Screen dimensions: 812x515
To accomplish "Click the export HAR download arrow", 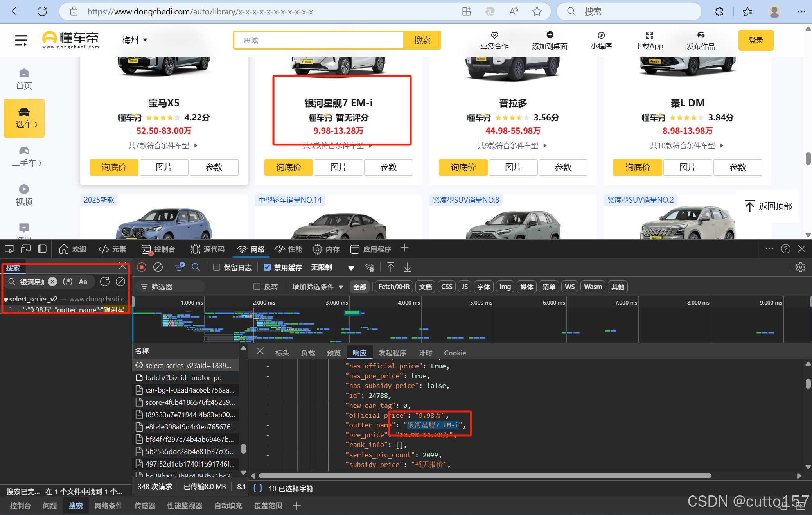I will pos(408,267).
